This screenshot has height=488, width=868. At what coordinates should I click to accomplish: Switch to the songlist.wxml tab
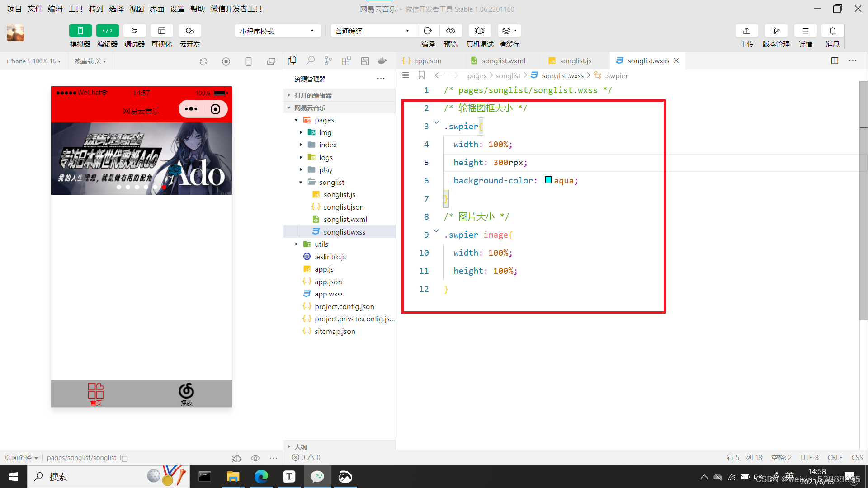point(502,61)
